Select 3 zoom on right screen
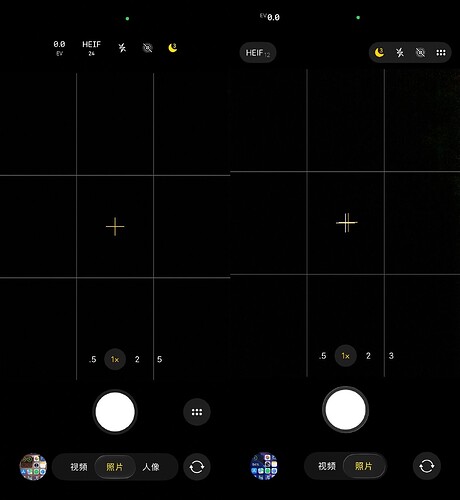 pyautogui.click(x=391, y=356)
